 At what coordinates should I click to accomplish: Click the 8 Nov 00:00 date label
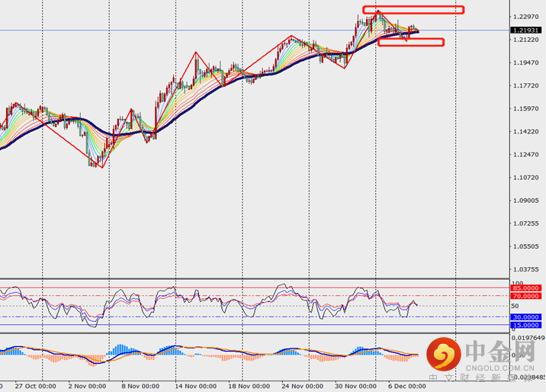[140, 387]
